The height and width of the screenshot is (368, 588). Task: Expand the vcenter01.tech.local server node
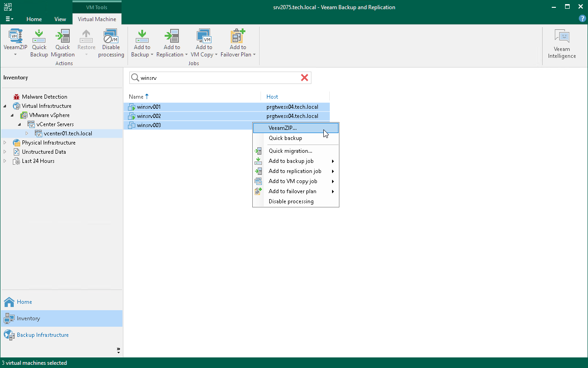27,133
